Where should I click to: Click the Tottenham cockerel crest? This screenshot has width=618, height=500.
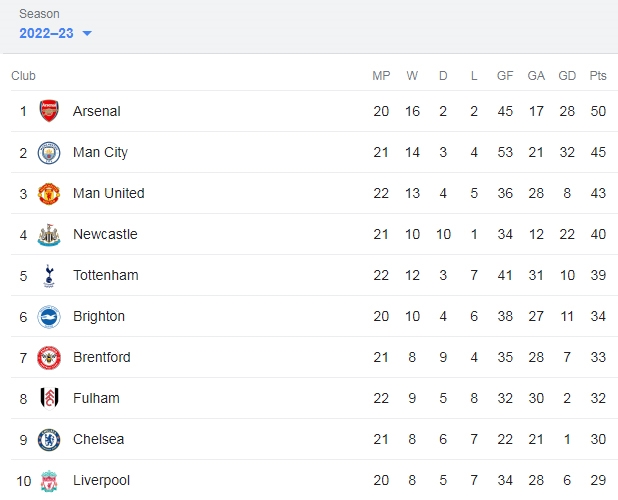click(x=49, y=276)
